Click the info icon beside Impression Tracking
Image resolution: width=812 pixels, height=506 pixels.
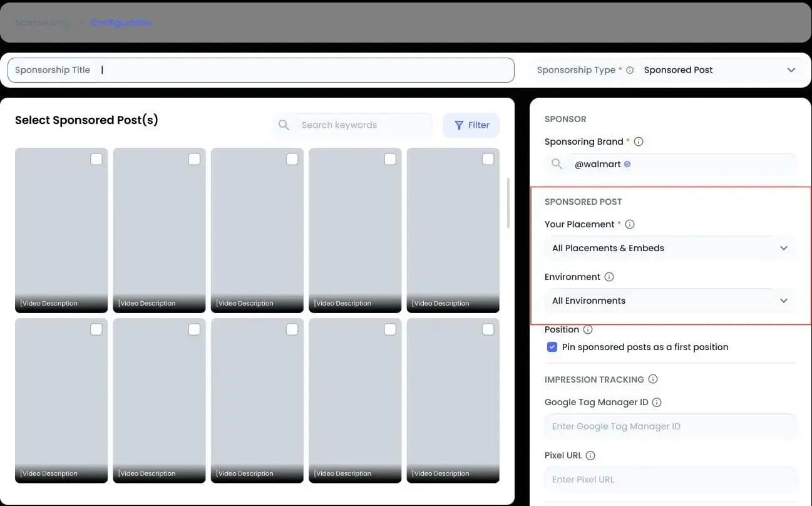tap(653, 379)
